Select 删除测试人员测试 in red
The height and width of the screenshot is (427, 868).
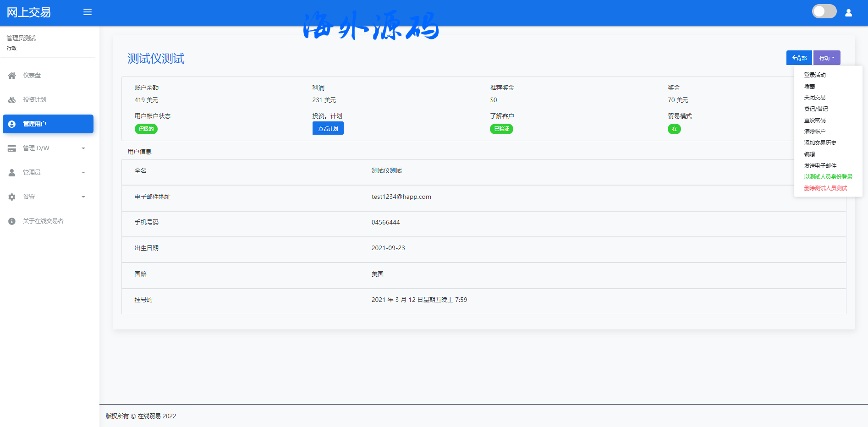(x=825, y=188)
